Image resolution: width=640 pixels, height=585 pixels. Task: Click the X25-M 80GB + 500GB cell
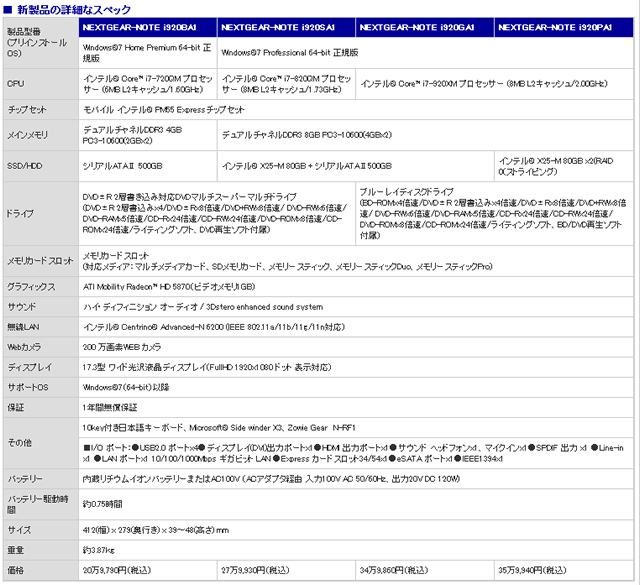click(x=356, y=166)
